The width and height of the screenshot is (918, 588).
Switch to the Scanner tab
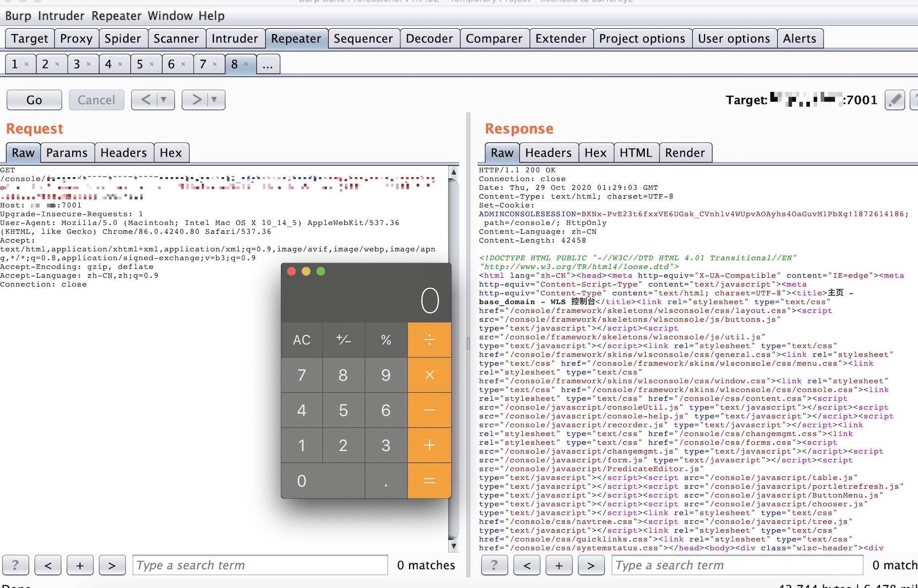176,39
